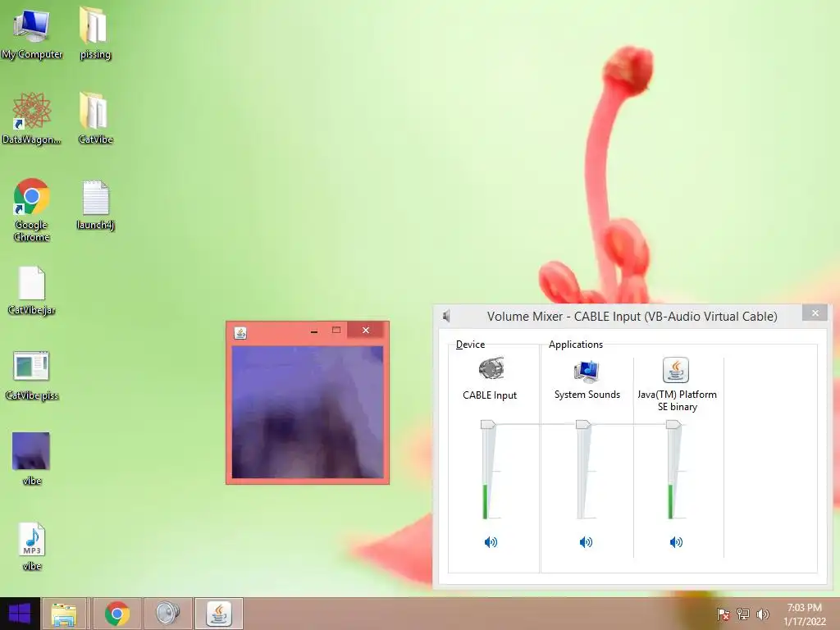Mute System Sounds in Volume Mixer

point(586,542)
